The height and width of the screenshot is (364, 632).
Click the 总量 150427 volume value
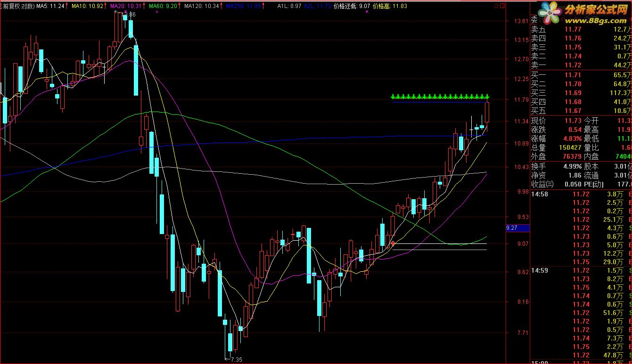pyautogui.click(x=569, y=147)
